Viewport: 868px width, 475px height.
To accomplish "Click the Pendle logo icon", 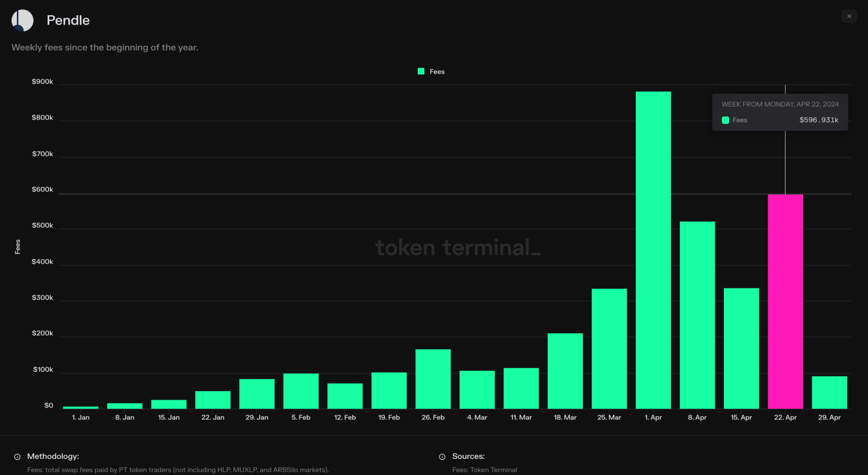I will coord(22,20).
